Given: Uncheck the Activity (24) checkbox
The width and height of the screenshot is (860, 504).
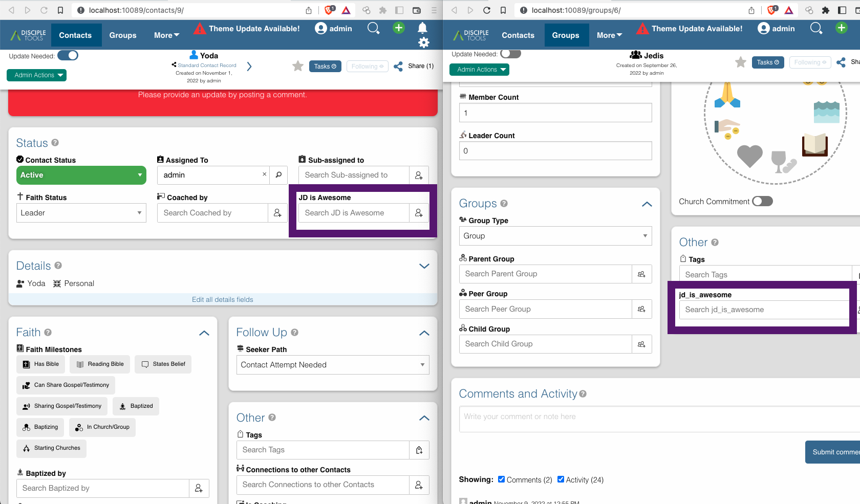Looking at the screenshot, I should [x=561, y=479].
